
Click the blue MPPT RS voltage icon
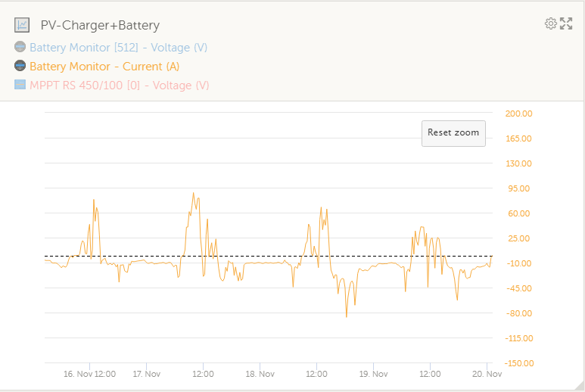pos(20,85)
